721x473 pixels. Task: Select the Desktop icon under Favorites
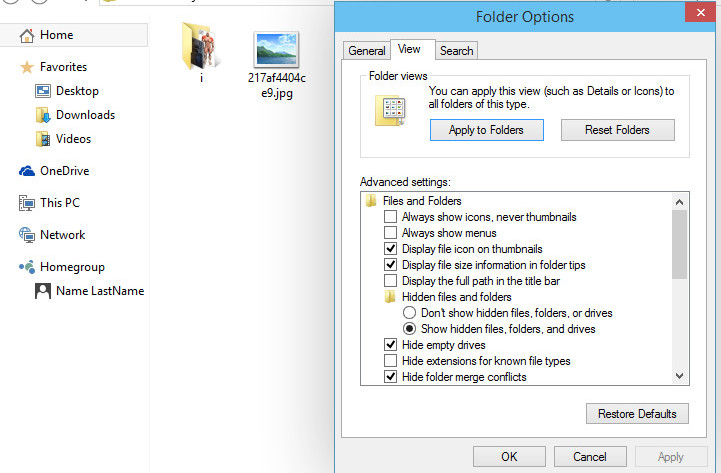click(x=43, y=91)
